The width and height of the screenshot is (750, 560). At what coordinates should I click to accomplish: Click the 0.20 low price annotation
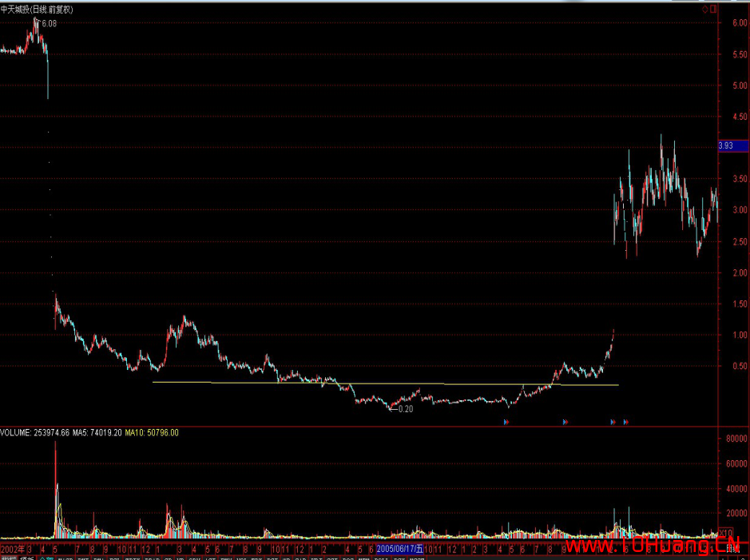[x=406, y=409]
